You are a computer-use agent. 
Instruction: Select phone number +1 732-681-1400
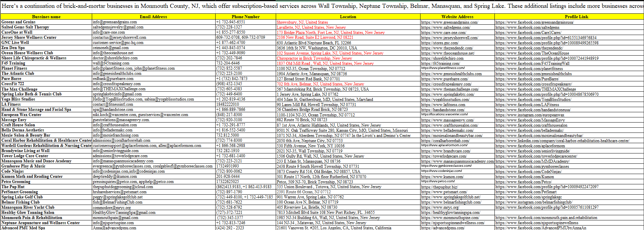(x=231, y=156)
